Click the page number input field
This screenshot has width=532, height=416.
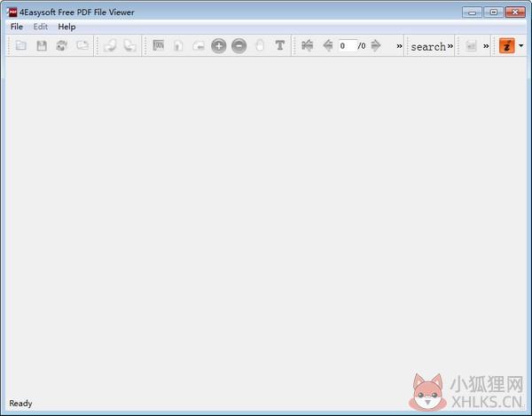[348, 45]
